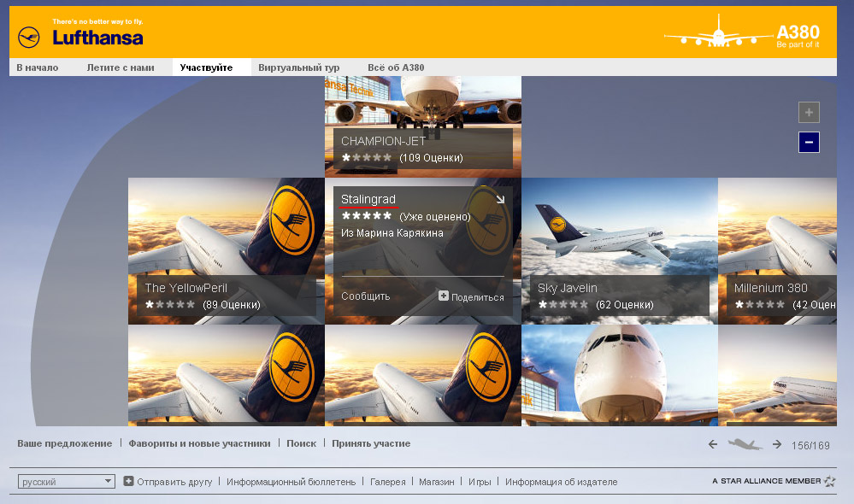
Task: Open the Sky Javelin thumbnail
Action: pos(619,251)
